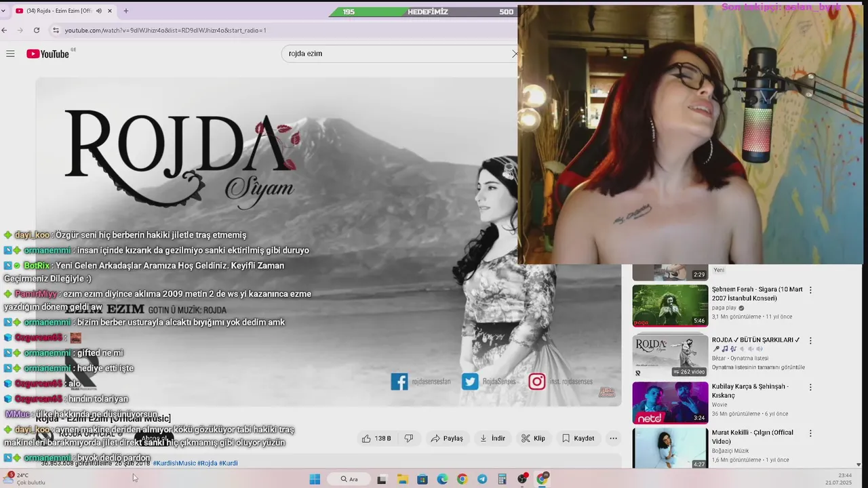Image resolution: width=868 pixels, height=488 pixels.
Task: Open Google Chrome from the taskbar
Action: (x=462, y=479)
